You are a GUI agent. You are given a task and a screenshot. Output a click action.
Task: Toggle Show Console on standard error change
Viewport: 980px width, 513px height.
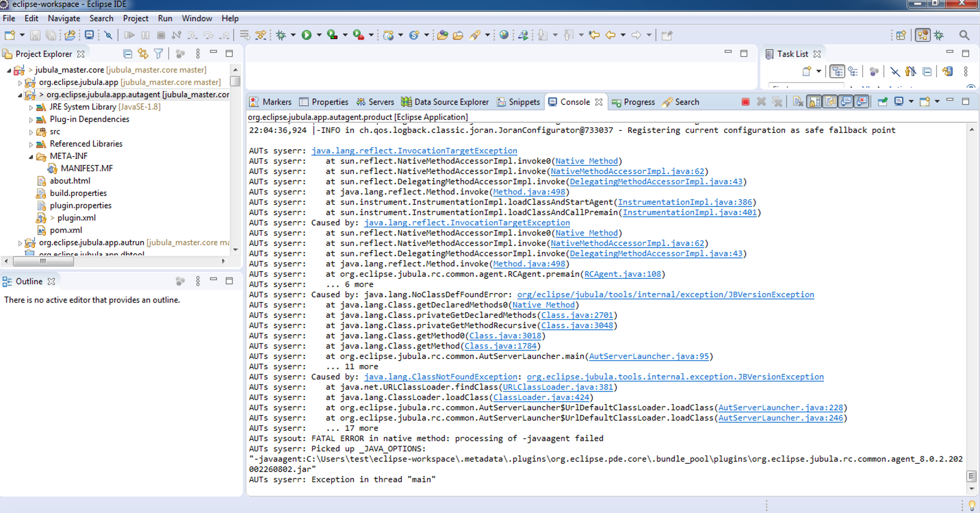click(862, 102)
